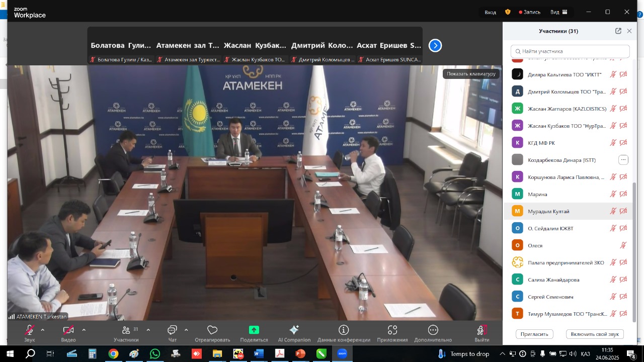This screenshot has height=362, width=644.
Task: Click Болатова Гулим video thumbnail
Action: click(121, 46)
